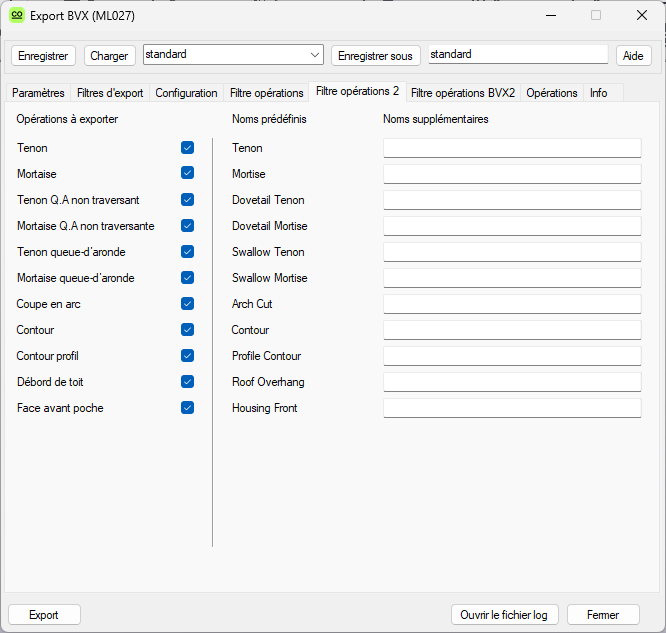Click the Noms prédéfinis heading
This screenshot has width=666, height=633.
click(269, 119)
